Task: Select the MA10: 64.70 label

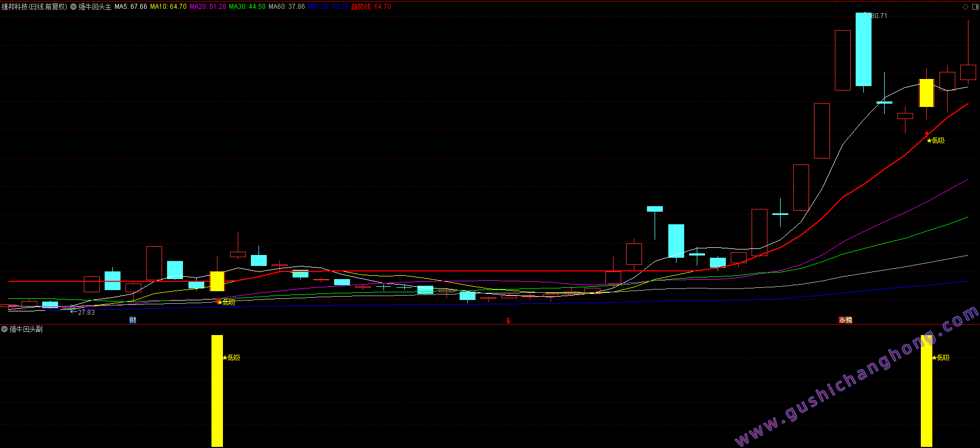Action: pyautogui.click(x=169, y=7)
